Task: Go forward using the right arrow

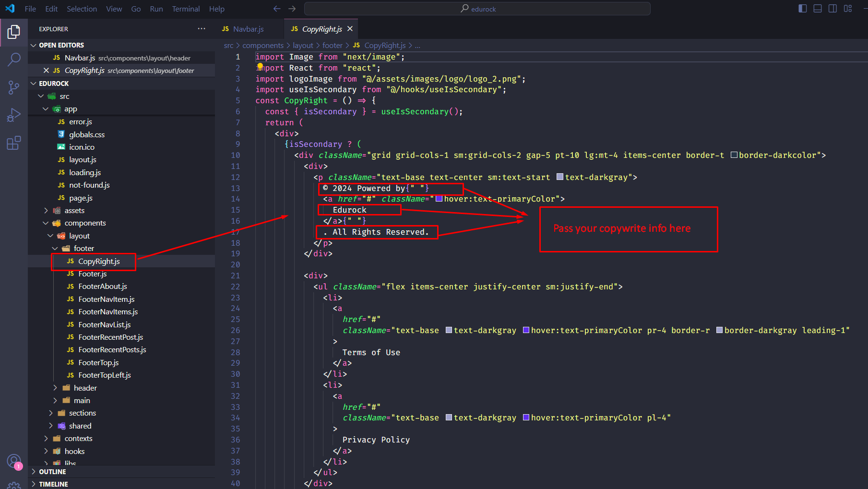Action: coord(292,9)
